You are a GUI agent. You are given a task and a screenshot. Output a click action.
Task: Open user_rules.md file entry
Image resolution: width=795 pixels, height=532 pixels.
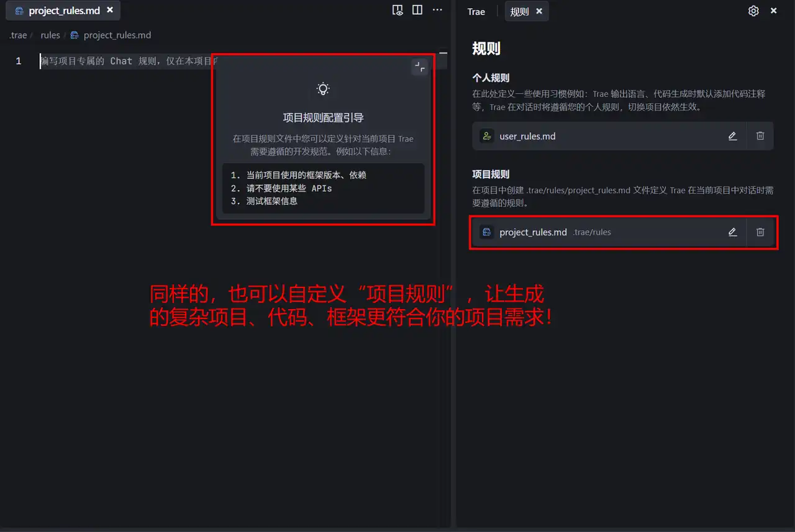[623, 136]
